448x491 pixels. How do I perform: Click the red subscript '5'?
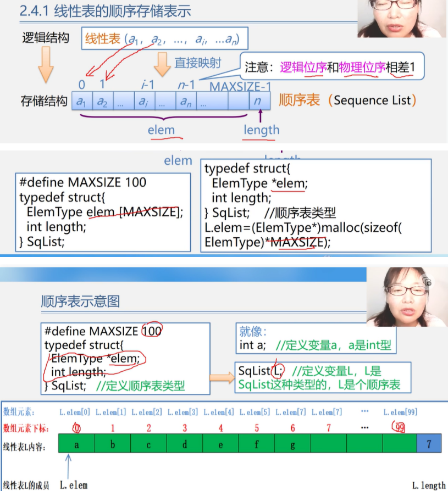point(257,428)
